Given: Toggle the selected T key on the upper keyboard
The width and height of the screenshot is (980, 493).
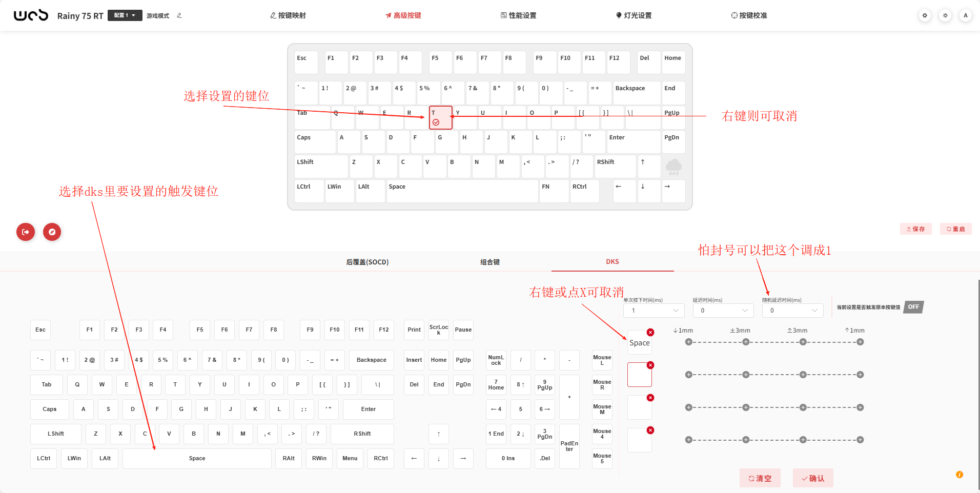Looking at the screenshot, I should click(x=441, y=118).
